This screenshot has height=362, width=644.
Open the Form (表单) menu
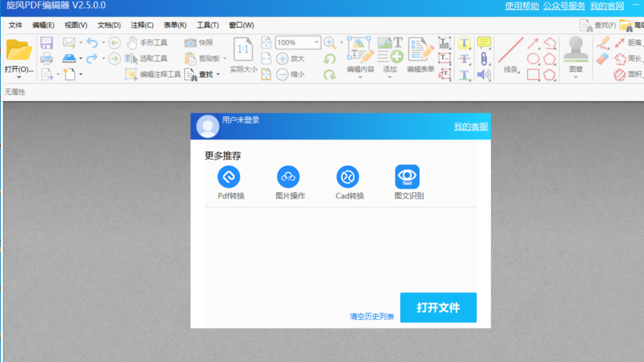coord(175,25)
